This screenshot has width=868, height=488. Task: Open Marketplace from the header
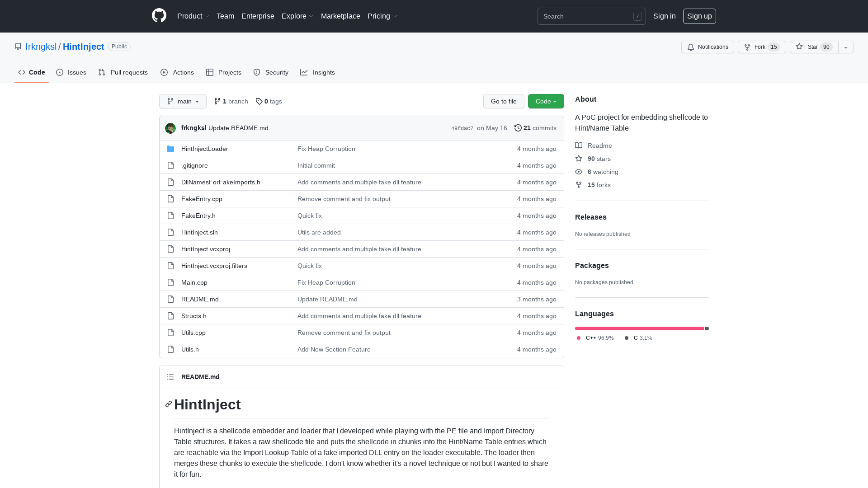point(340,16)
